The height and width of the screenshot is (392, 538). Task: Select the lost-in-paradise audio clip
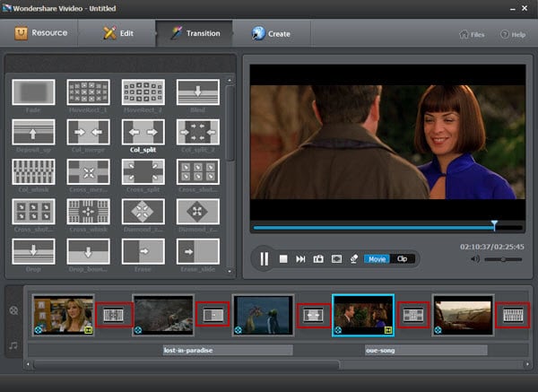228,350
